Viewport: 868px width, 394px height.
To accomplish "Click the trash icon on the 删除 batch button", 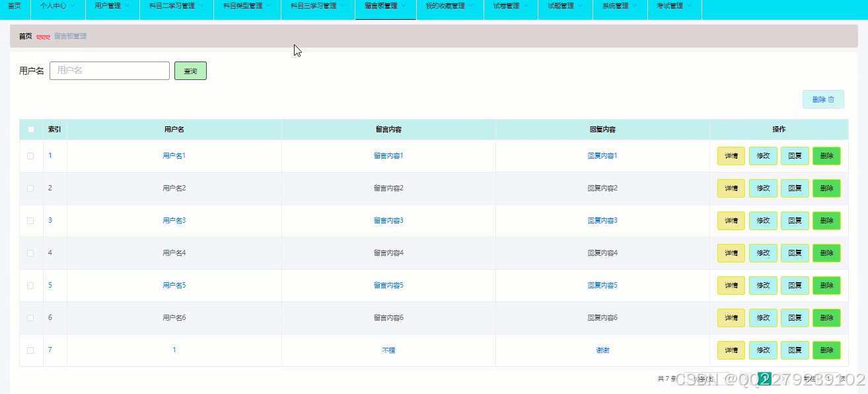I will 831,99.
